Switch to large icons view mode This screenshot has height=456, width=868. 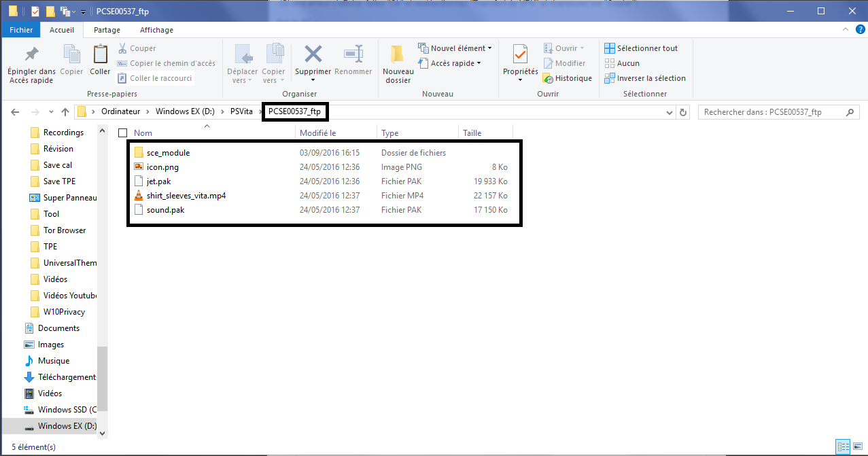pos(858,446)
